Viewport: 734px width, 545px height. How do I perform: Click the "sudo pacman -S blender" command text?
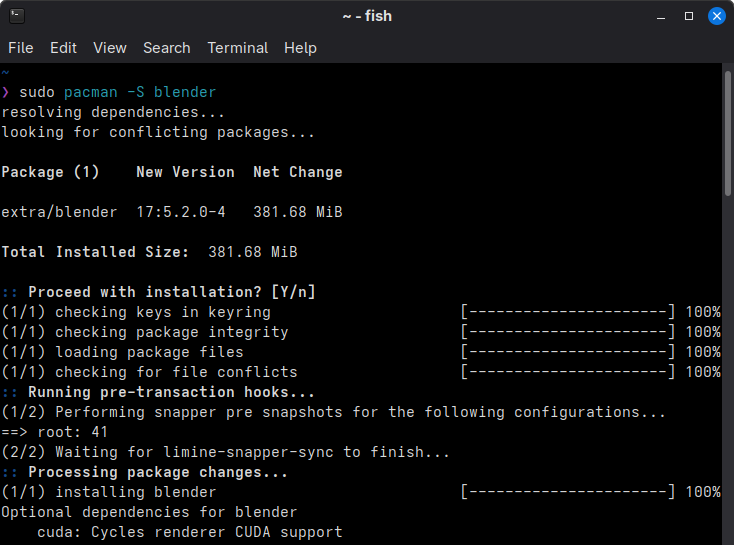[x=117, y=92]
